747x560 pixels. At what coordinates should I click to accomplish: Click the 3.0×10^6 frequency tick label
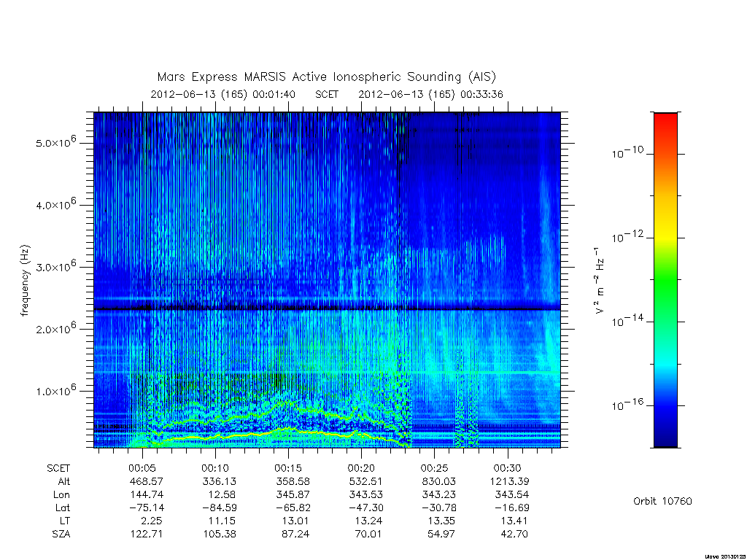pyautogui.click(x=55, y=265)
